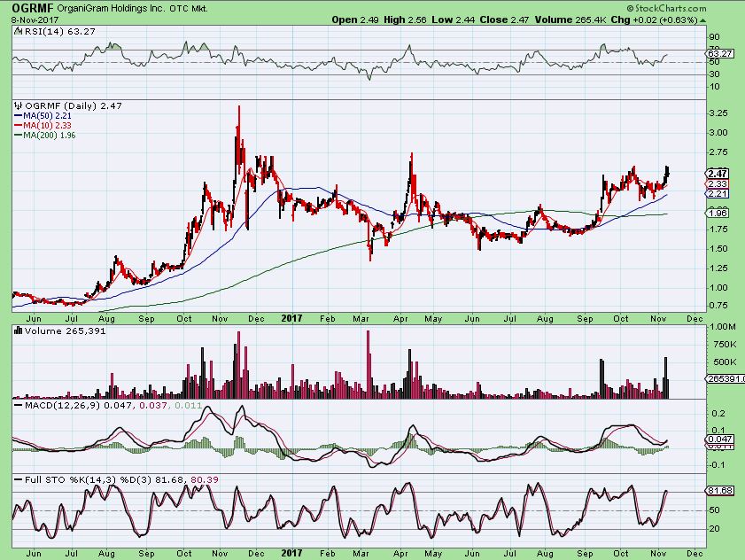Click the 2.33 moving average tag on the price axis

pyautogui.click(x=718, y=184)
